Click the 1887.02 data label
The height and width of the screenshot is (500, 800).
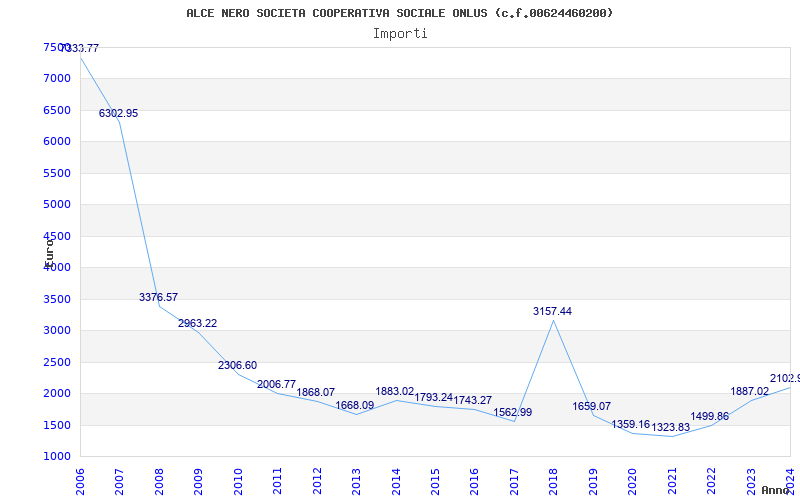749,392
